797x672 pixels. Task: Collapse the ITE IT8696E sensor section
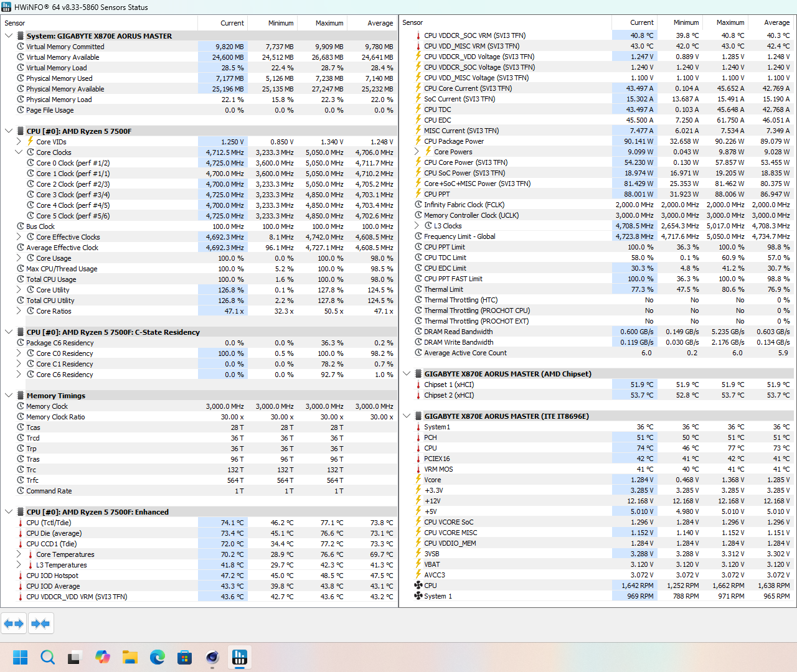(407, 416)
